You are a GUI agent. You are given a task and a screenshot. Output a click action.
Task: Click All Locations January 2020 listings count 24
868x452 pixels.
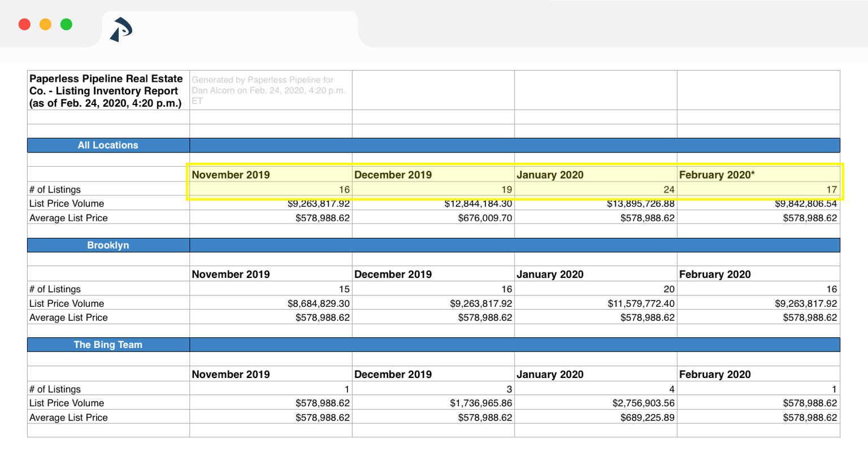pos(669,190)
